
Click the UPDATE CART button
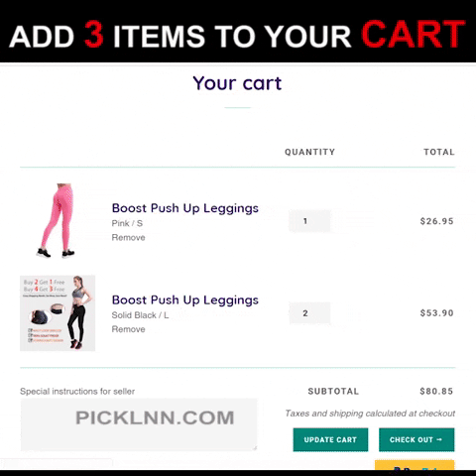click(x=330, y=439)
